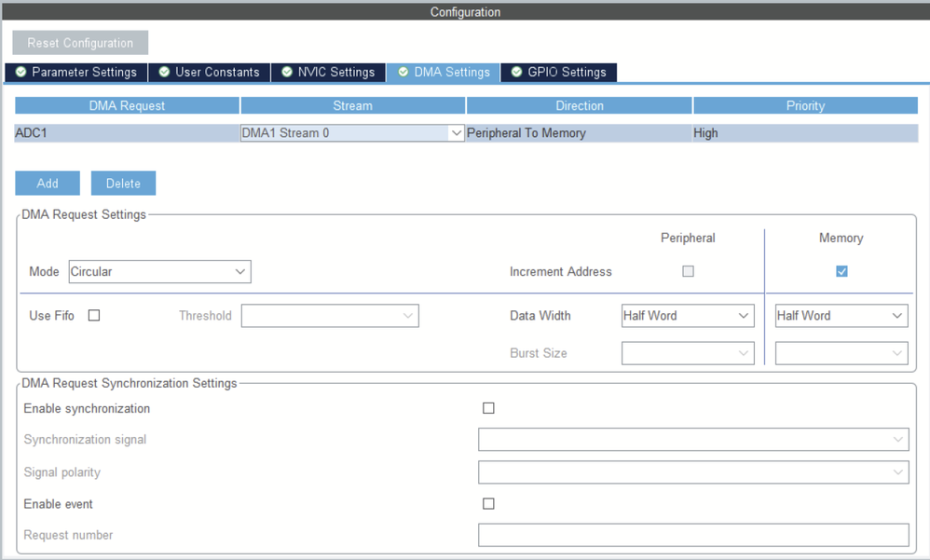Open the Peripheral Burst Size dropdown
Viewport: 930px width, 560px height.
pyautogui.click(x=688, y=353)
